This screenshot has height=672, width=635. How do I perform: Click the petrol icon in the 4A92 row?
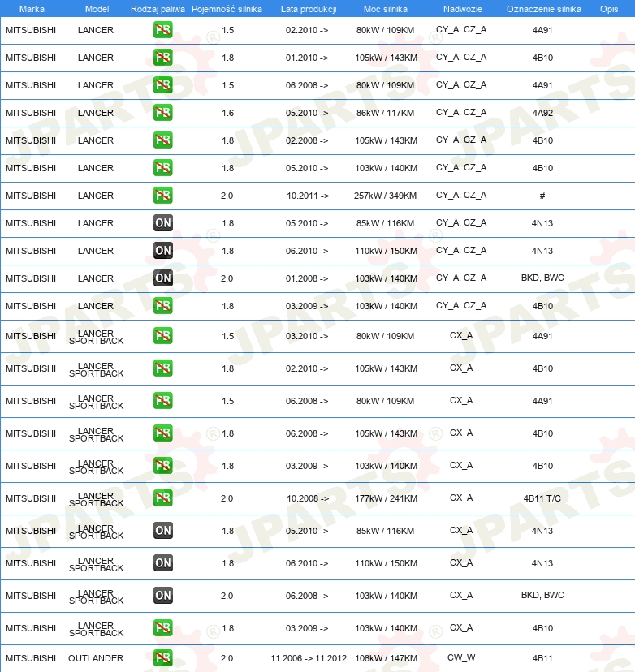[x=163, y=113]
